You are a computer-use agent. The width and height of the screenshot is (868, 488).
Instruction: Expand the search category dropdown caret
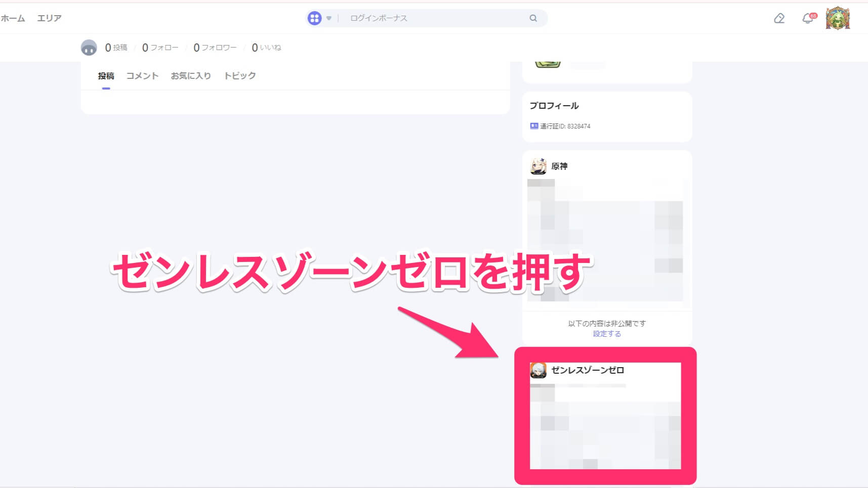point(328,18)
